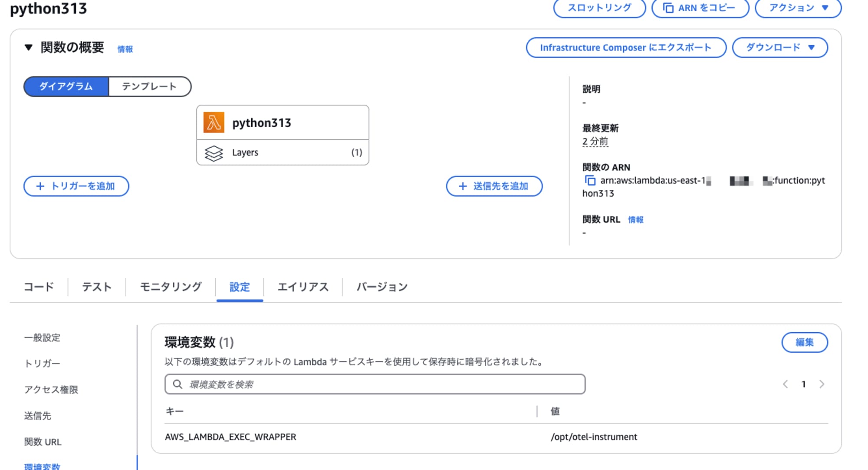This screenshot has width=868, height=470.
Task: Click the 環境変数を検索 search field
Action: tap(375, 384)
